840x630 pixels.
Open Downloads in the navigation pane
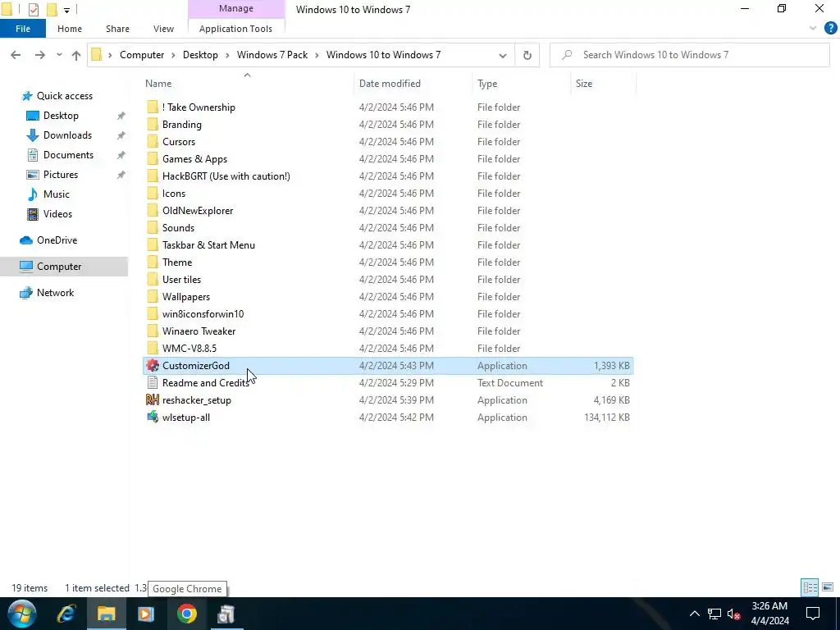tap(67, 135)
